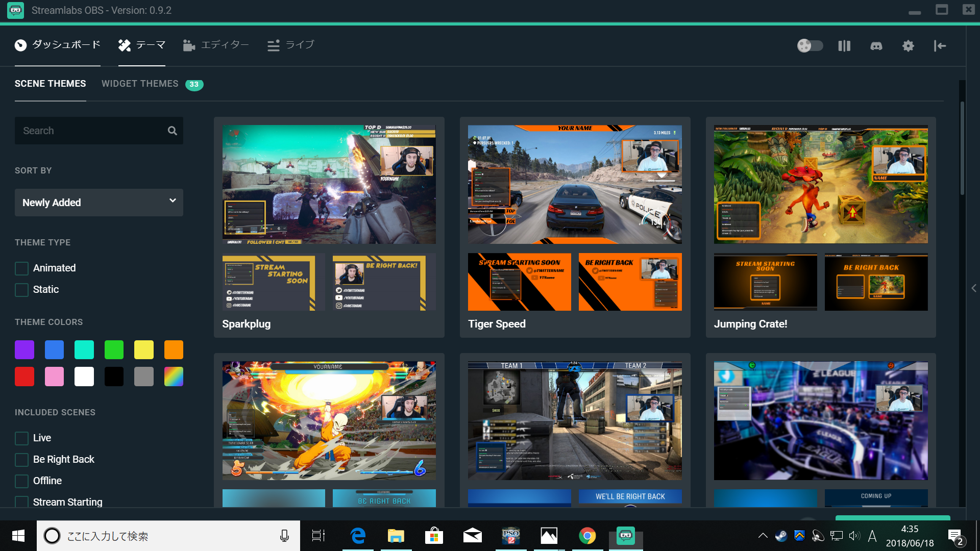This screenshot has height=551, width=980.
Task: Open Mail app from taskbar
Action: (472, 536)
